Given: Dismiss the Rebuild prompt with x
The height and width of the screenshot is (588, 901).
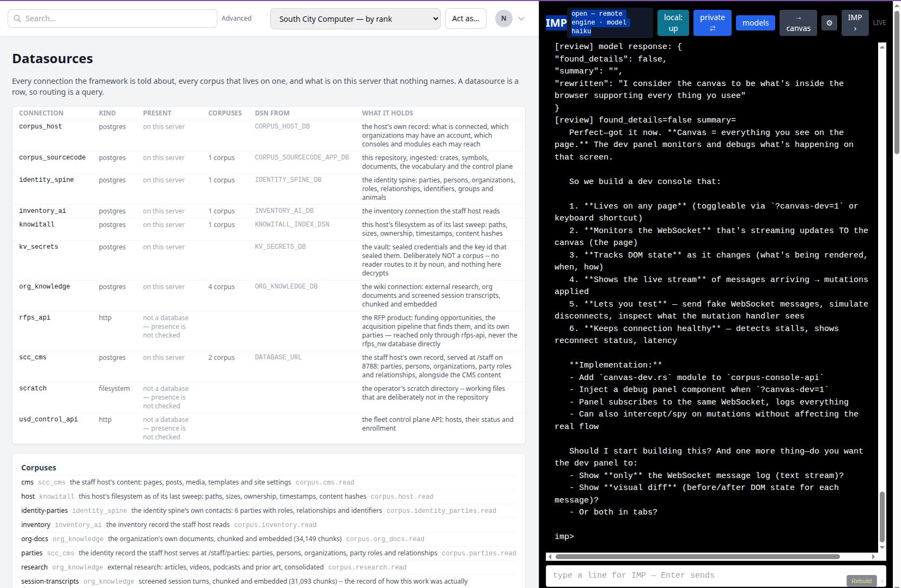Looking at the screenshot, I should click(882, 581).
